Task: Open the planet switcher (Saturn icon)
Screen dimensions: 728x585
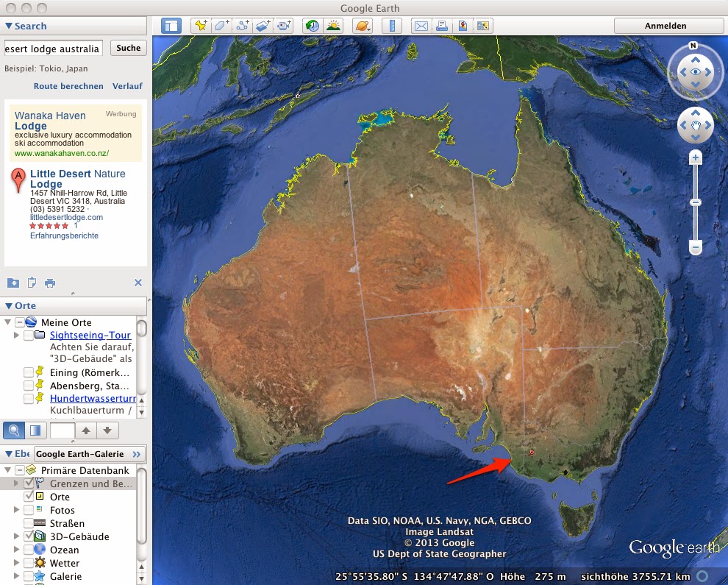Action: click(362, 26)
